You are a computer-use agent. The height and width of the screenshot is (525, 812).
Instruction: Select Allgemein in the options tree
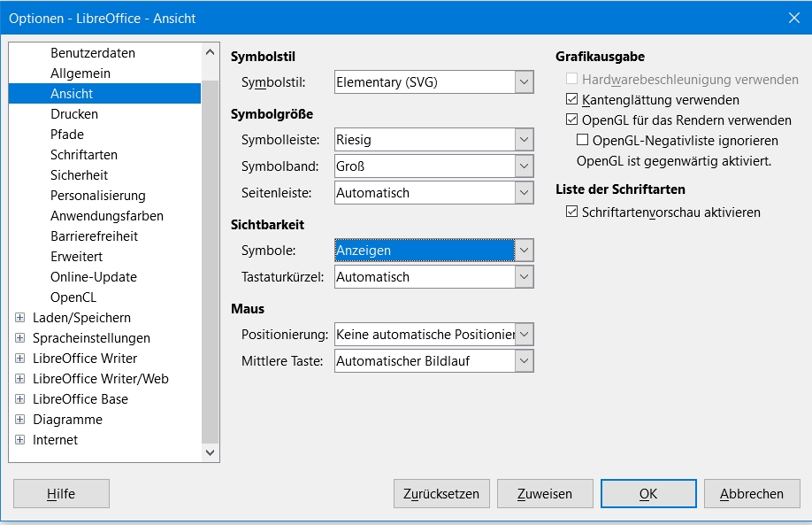coord(80,73)
